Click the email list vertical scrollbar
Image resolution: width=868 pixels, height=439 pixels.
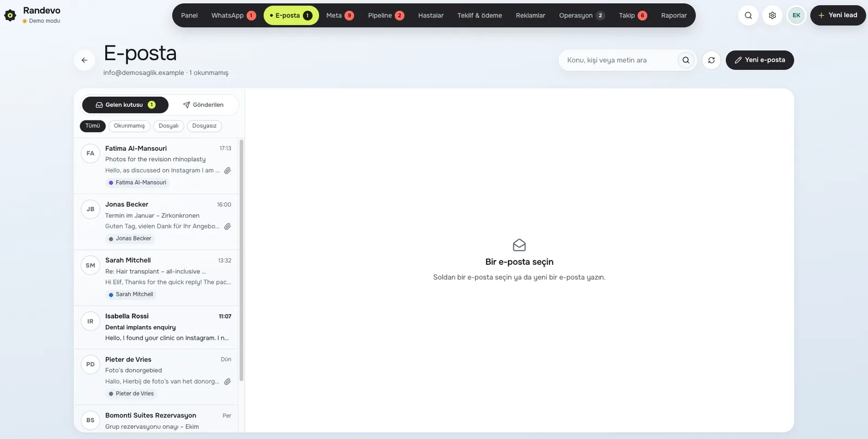click(241, 260)
